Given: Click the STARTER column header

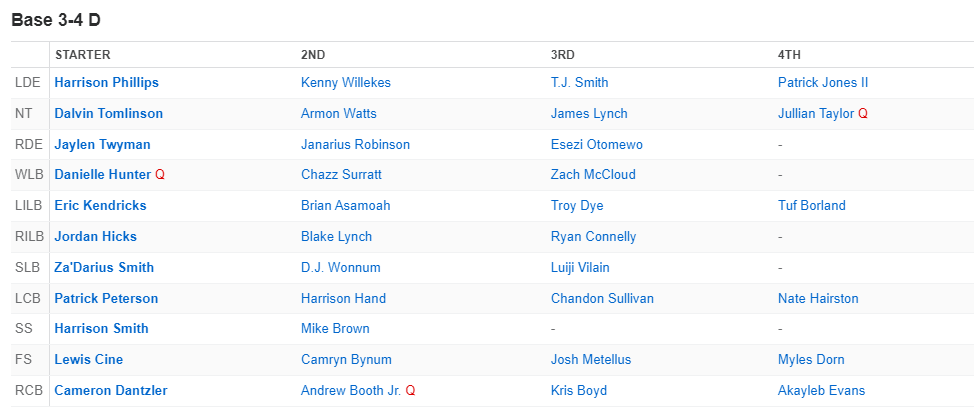Looking at the screenshot, I should click(82, 55).
